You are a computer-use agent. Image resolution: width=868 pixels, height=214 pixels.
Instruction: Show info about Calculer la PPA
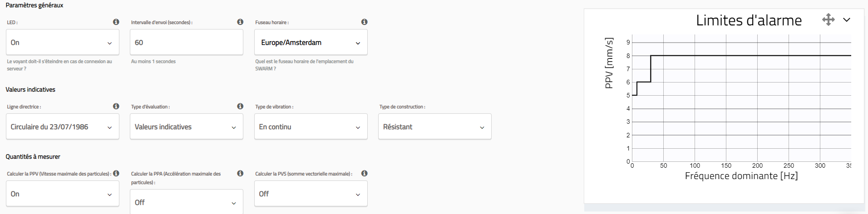point(240,173)
